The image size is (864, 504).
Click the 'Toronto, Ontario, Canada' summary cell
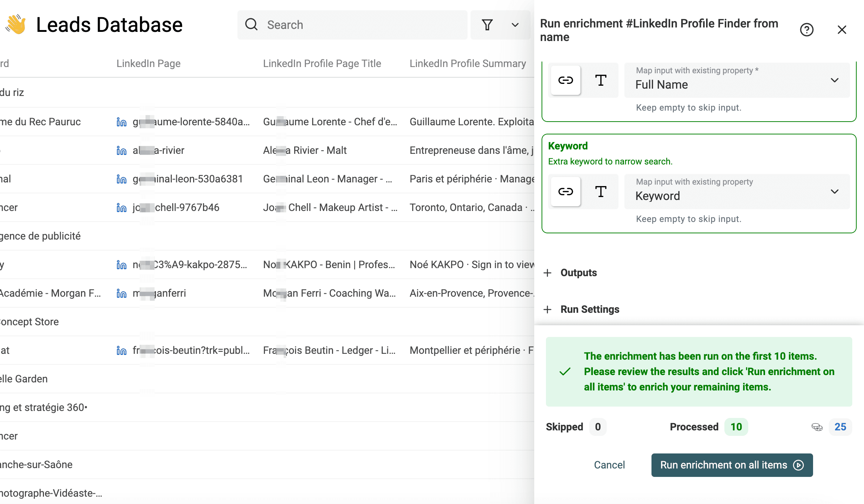[472, 208]
